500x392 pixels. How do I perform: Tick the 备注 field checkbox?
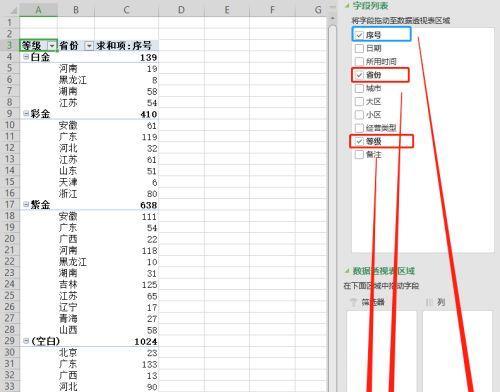pos(359,155)
